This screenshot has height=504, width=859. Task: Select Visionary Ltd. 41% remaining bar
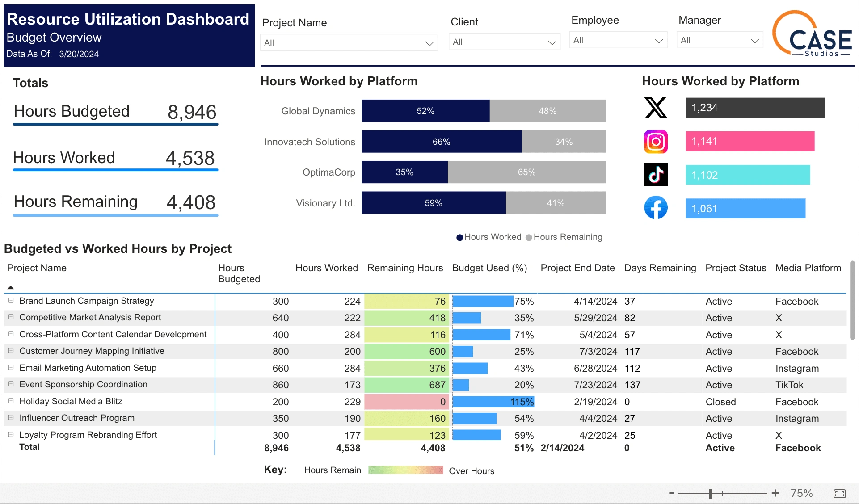pyautogui.click(x=556, y=203)
